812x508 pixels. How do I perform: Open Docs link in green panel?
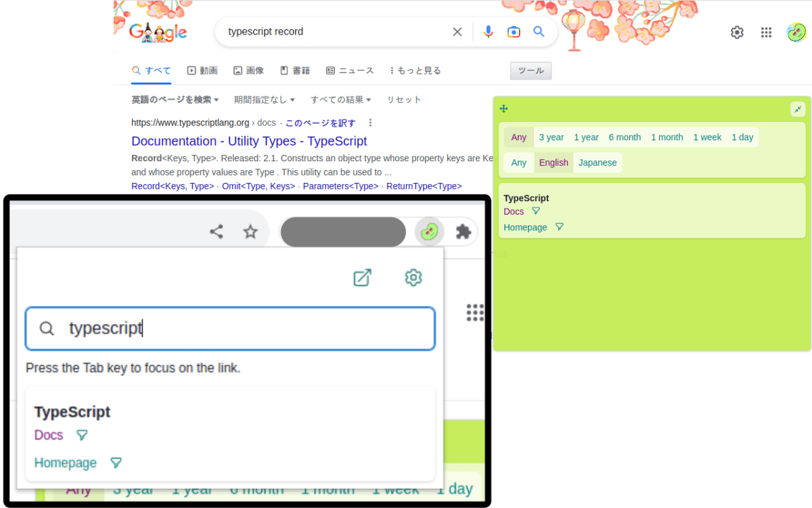(514, 211)
